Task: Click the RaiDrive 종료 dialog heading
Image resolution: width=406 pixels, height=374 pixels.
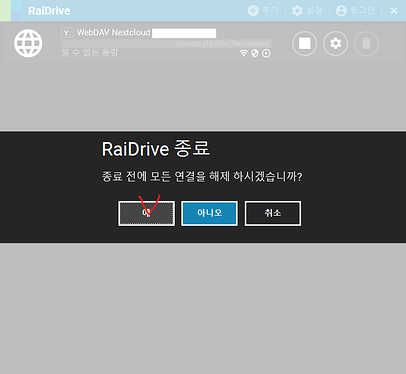Action: pyautogui.click(x=156, y=149)
